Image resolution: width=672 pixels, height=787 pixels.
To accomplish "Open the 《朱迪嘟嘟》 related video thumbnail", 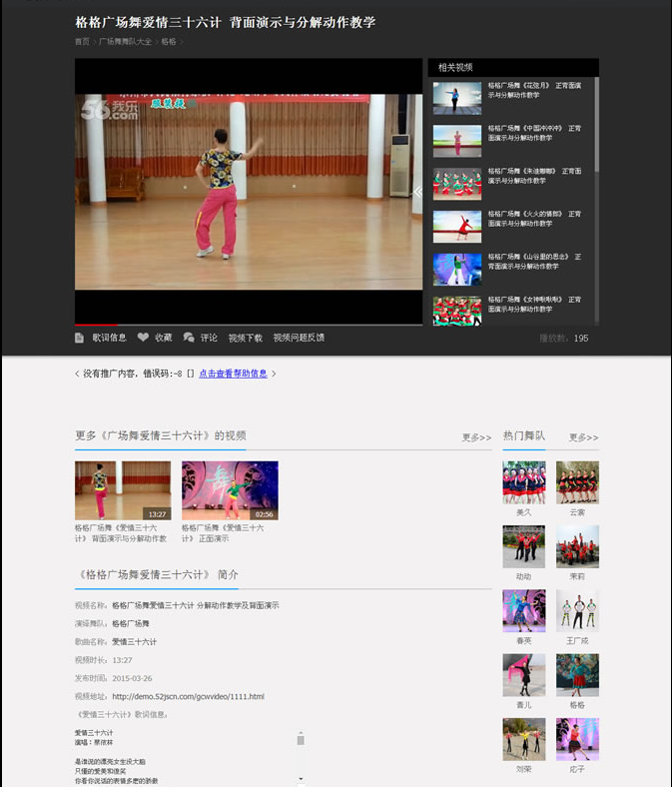I will [x=457, y=184].
